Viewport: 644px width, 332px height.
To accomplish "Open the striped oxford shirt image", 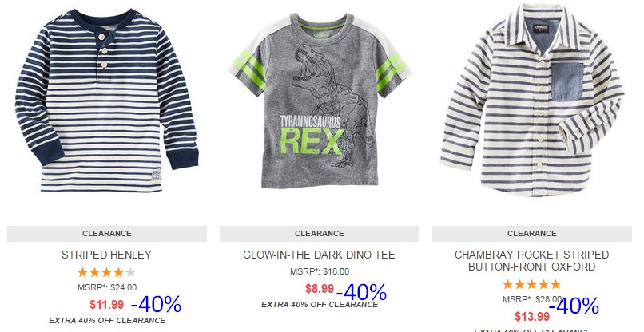I will point(532,100).
